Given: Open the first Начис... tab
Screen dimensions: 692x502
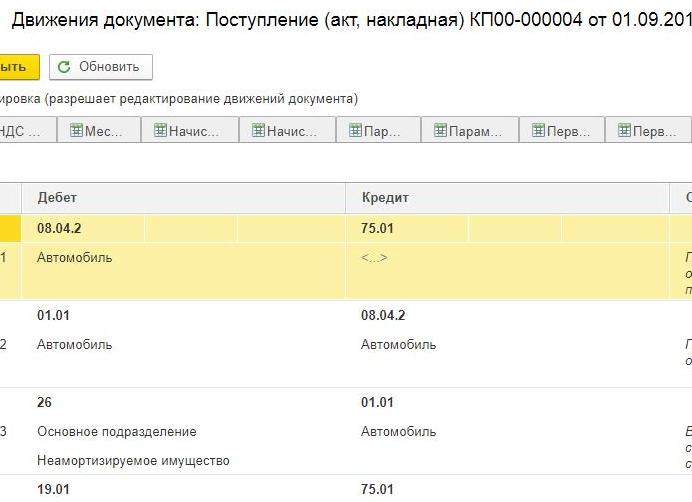Looking at the screenshot, I should [190, 130].
